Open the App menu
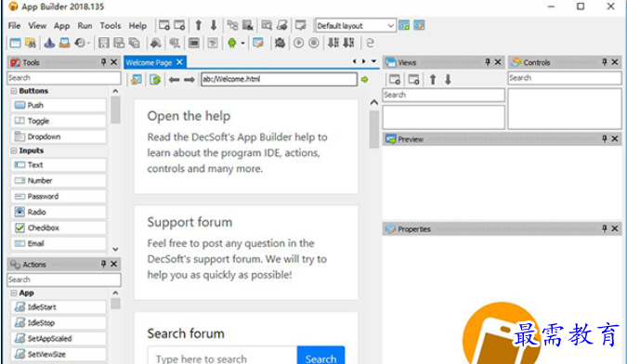Screen dimensions: 627x364 [61, 26]
